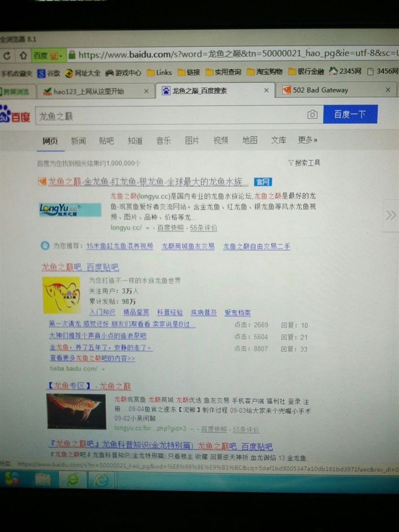Click the Baidu logo
The width and height of the screenshot is (399, 532).
coord(15,114)
